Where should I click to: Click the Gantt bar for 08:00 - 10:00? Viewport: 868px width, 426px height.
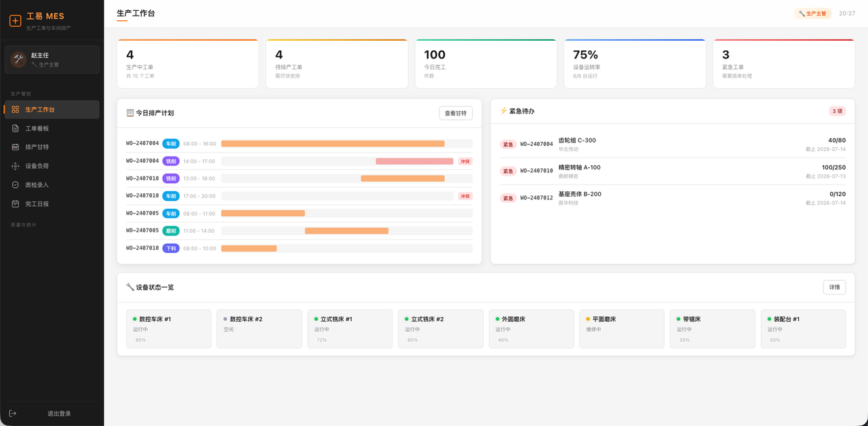click(x=249, y=248)
